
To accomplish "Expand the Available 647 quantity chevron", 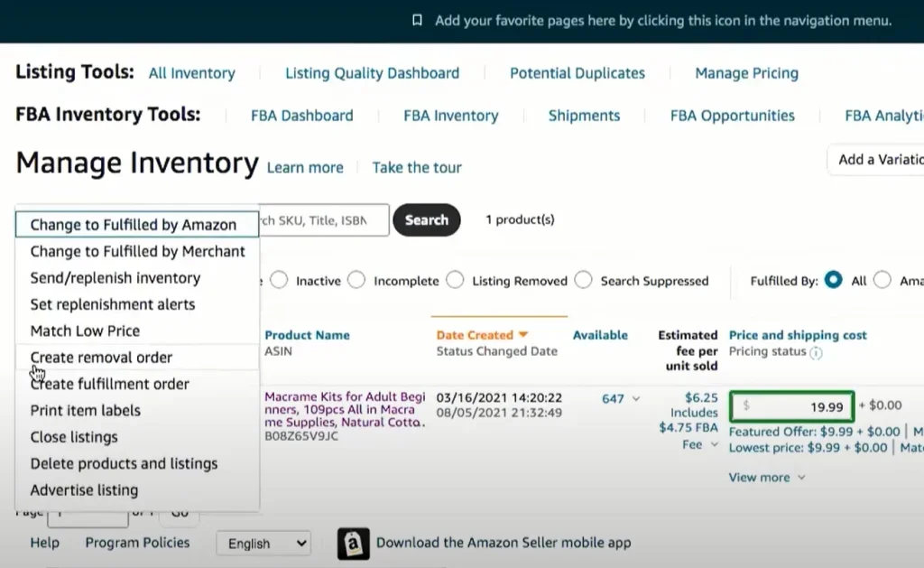I will [635, 399].
